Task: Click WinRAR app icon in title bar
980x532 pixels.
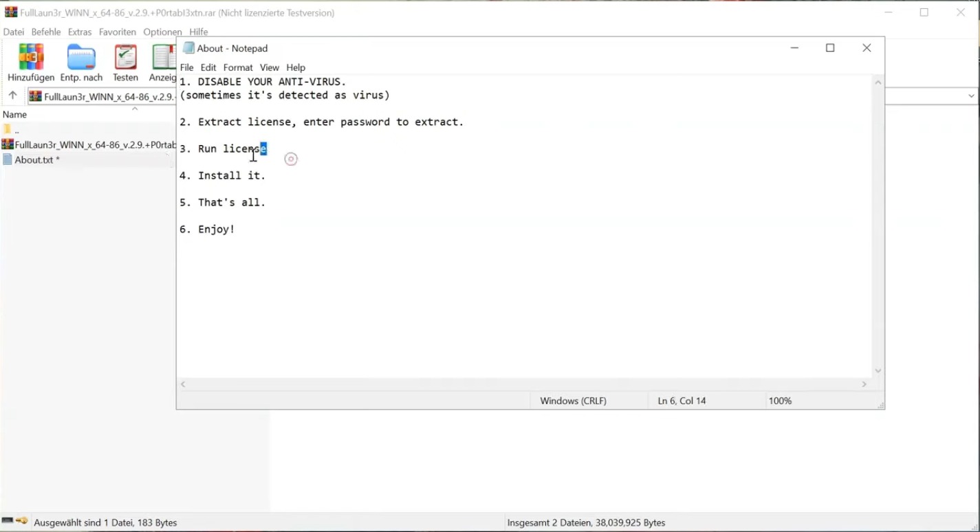Action: click(x=11, y=12)
